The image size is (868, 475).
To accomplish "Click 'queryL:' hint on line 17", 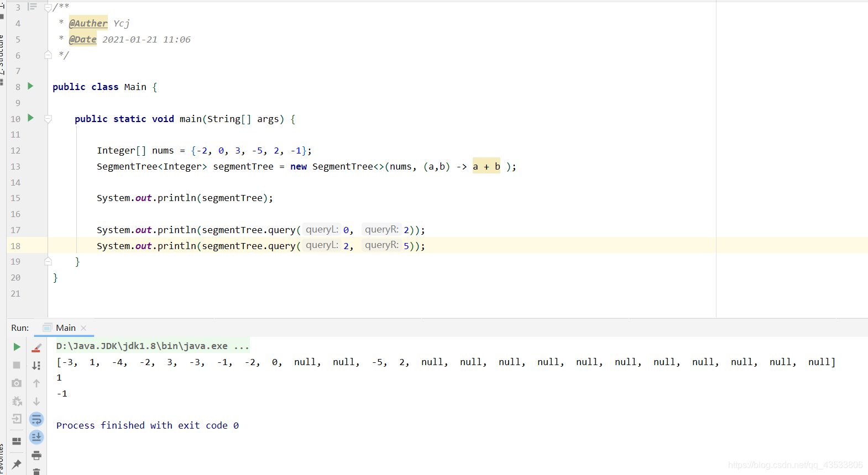I will coord(322,229).
